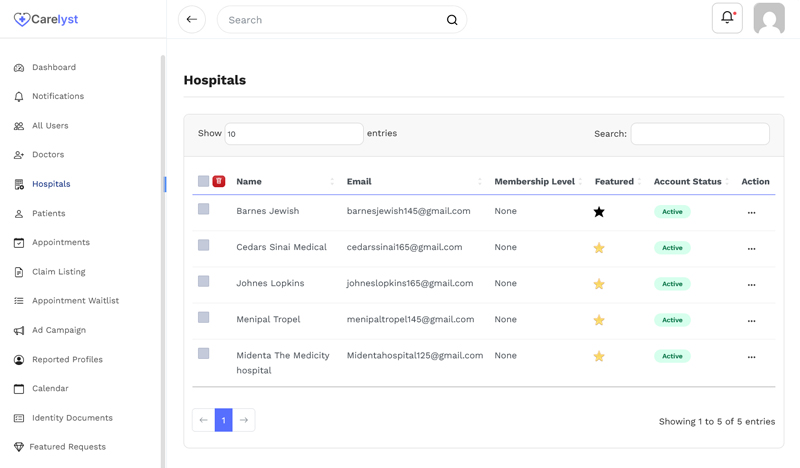The width and height of the screenshot is (800, 468).
Task: Open the user avatar profile
Action: pos(769,18)
